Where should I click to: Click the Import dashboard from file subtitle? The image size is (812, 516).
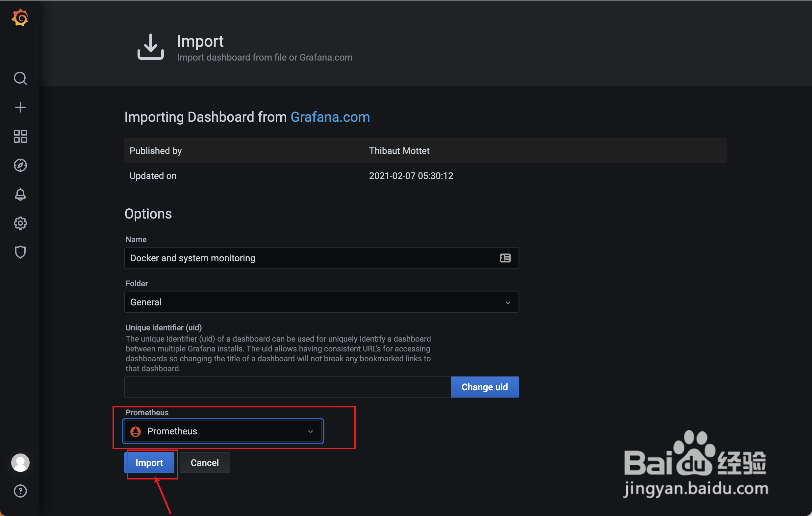coord(265,57)
